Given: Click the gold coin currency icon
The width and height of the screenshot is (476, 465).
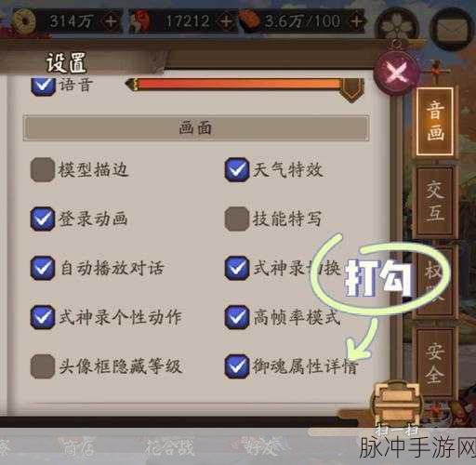Looking at the screenshot, I should click(x=24, y=21).
